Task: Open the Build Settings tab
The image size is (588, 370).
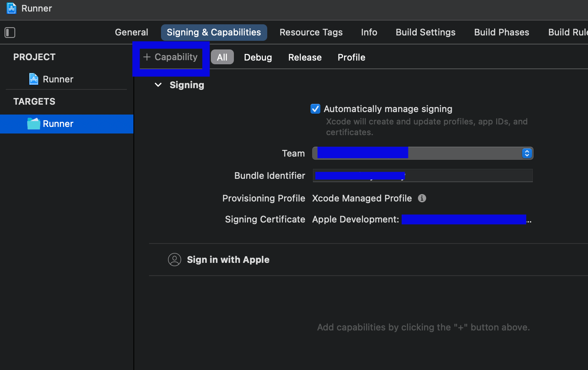Action: (425, 32)
